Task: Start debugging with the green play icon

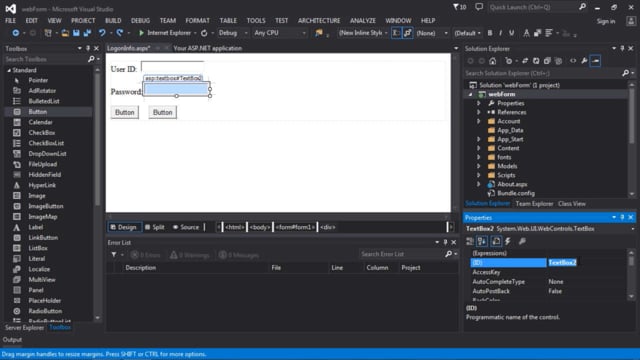Action: [141, 33]
